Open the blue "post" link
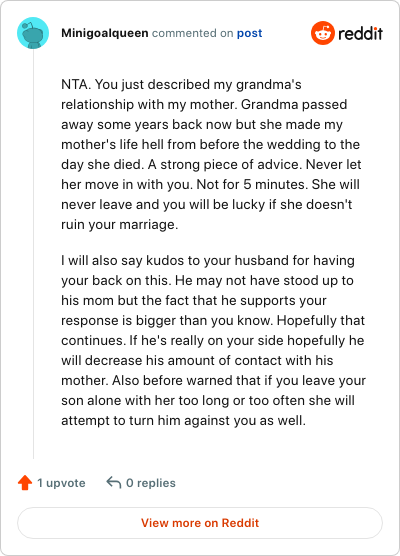 250,33
